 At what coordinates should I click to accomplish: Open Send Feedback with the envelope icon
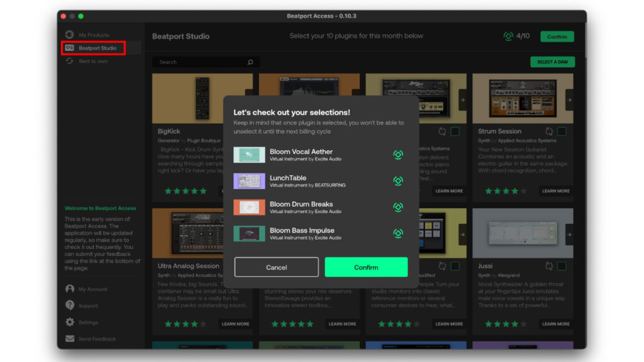pos(69,339)
